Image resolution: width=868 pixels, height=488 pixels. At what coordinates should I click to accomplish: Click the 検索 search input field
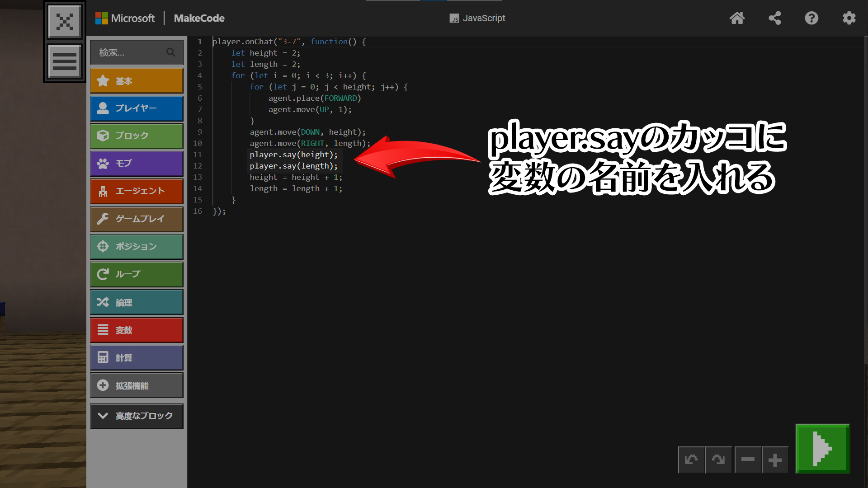(131, 53)
